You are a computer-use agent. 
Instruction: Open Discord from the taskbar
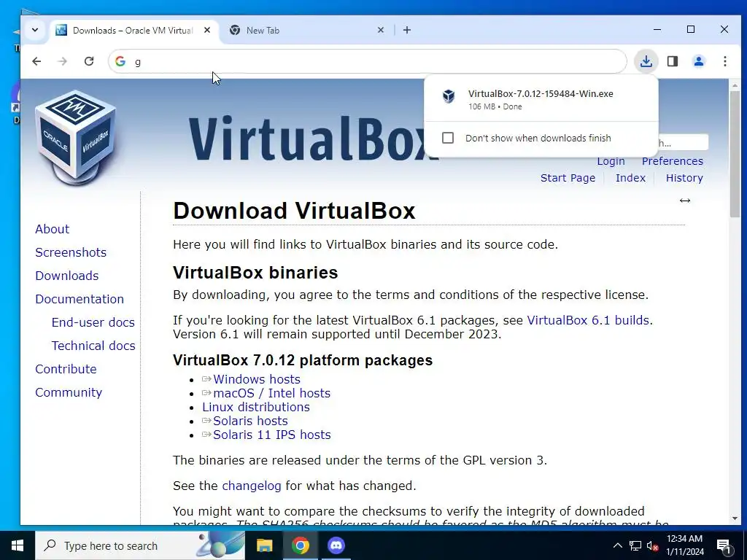(x=336, y=545)
